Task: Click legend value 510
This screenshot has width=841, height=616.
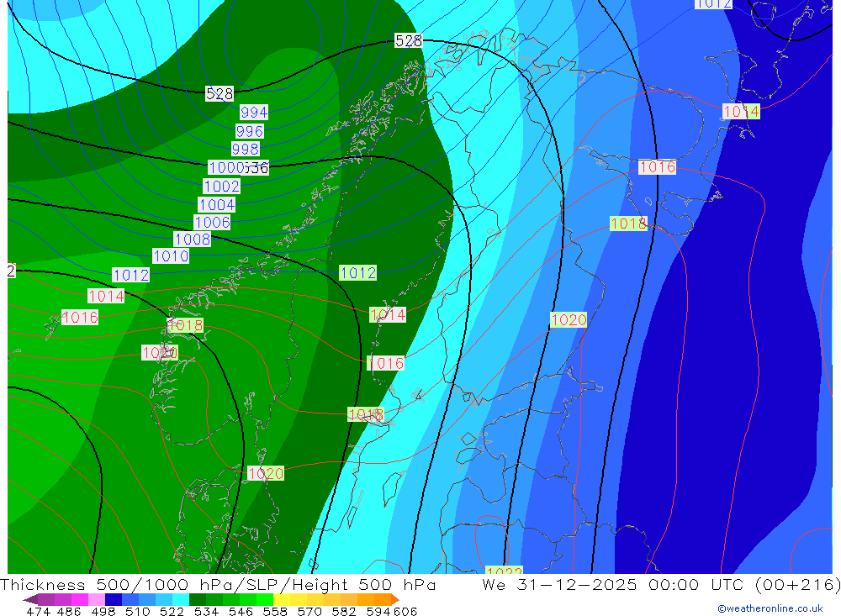Action: pos(137,612)
